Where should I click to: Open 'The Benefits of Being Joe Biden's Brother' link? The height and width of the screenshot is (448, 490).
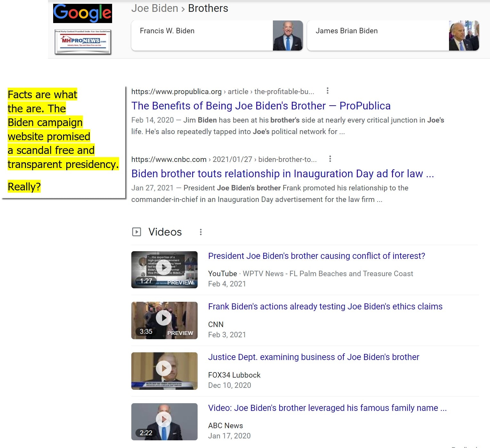coord(261,106)
